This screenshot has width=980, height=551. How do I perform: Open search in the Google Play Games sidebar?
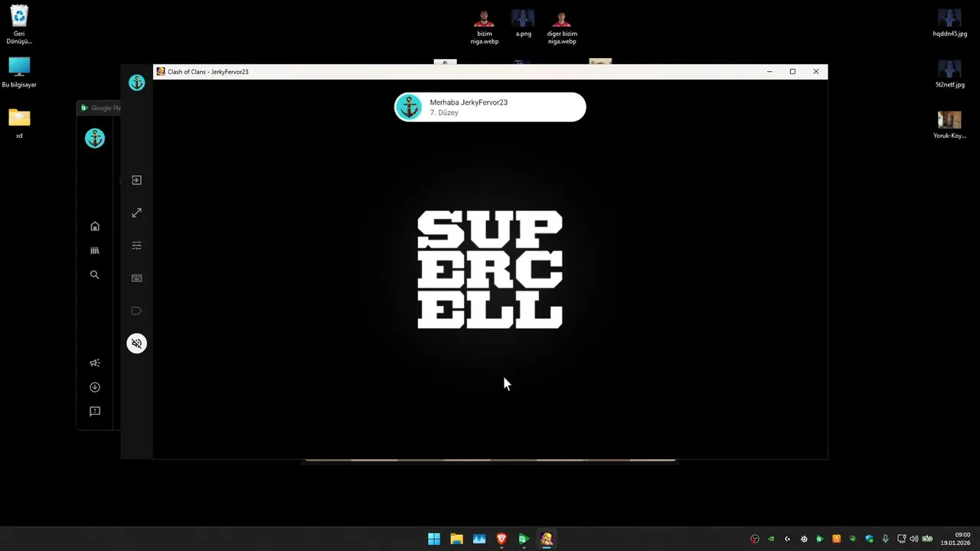[95, 275]
